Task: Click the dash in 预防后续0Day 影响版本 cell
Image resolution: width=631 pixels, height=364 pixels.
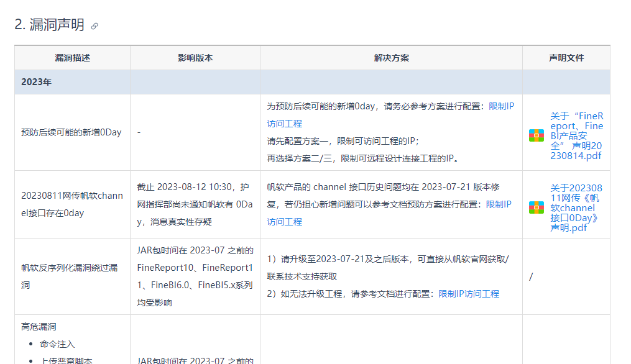Action: [x=139, y=132]
